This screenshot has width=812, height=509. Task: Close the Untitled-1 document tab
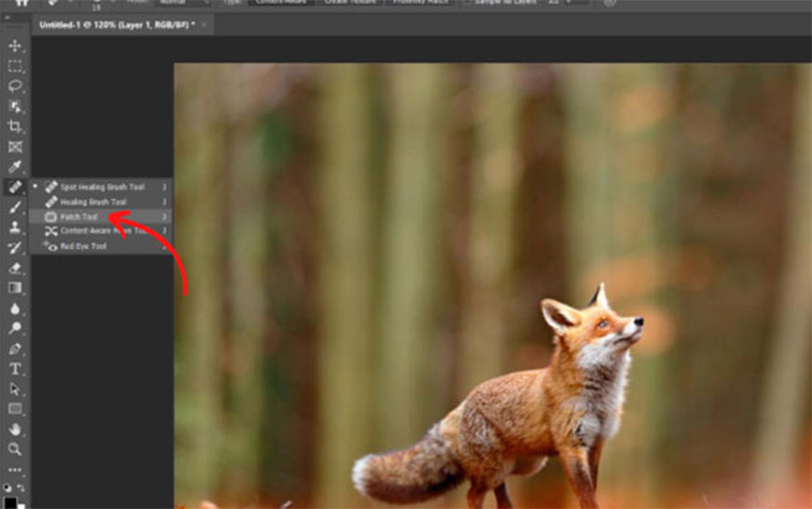pyautogui.click(x=204, y=24)
